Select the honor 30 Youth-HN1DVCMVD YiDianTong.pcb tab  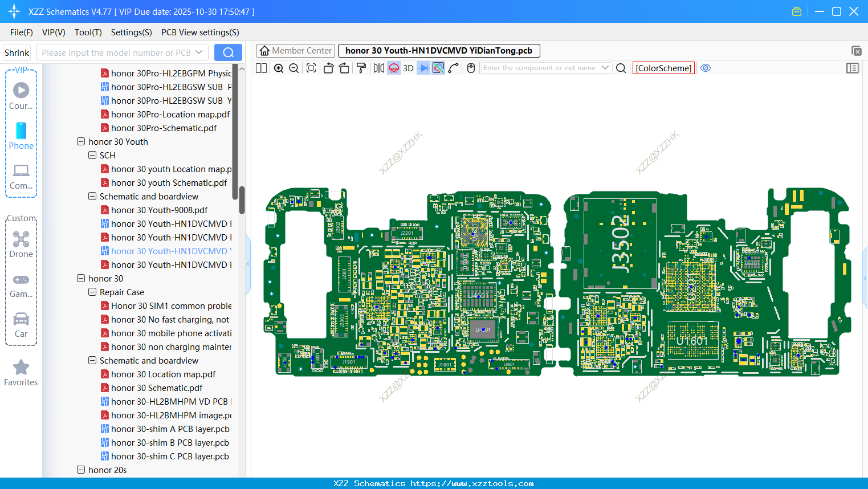(x=439, y=51)
